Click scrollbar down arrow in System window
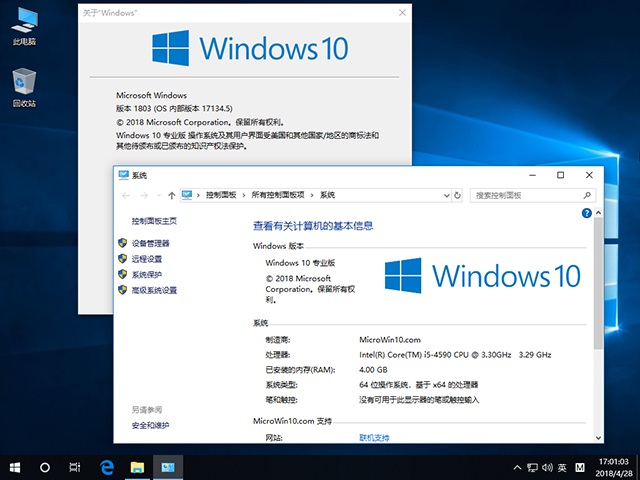This screenshot has height=480, width=640. tap(598, 438)
